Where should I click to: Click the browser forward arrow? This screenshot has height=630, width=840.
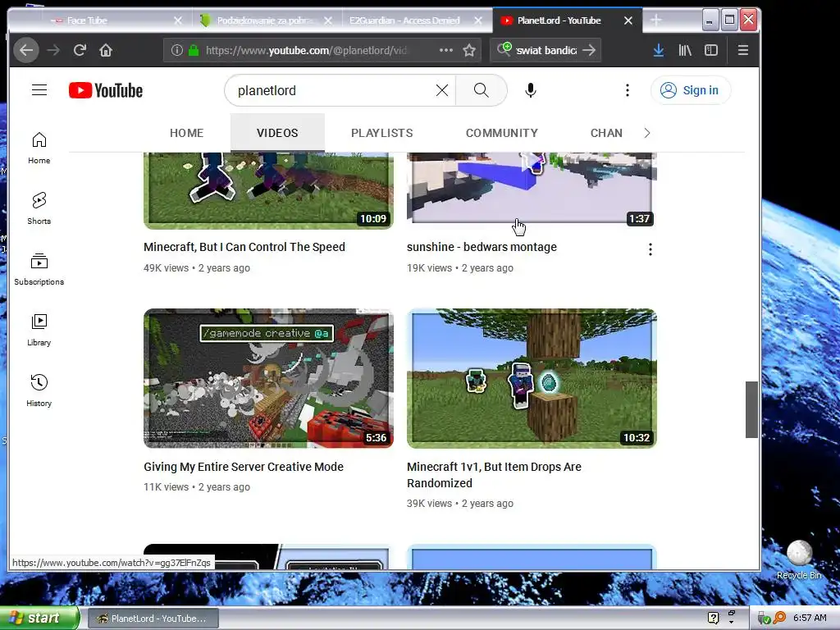point(53,50)
